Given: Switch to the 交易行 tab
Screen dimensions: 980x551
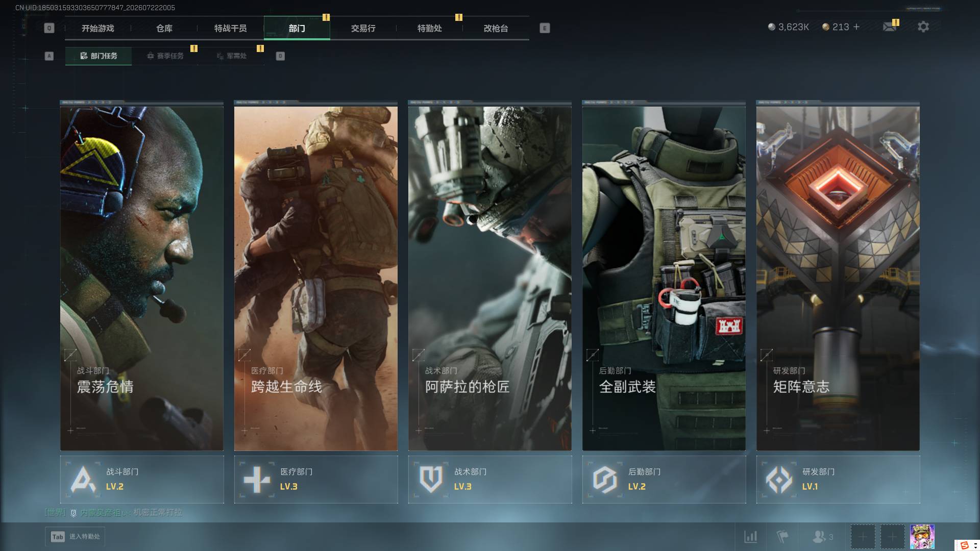Looking at the screenshot, I should pyautogui.click(x=363, y=28).
